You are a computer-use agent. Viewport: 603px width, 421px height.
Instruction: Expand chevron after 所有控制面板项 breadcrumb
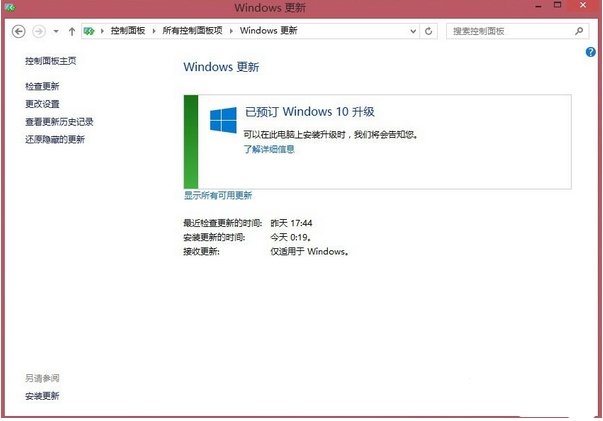[x=231, y=31]
